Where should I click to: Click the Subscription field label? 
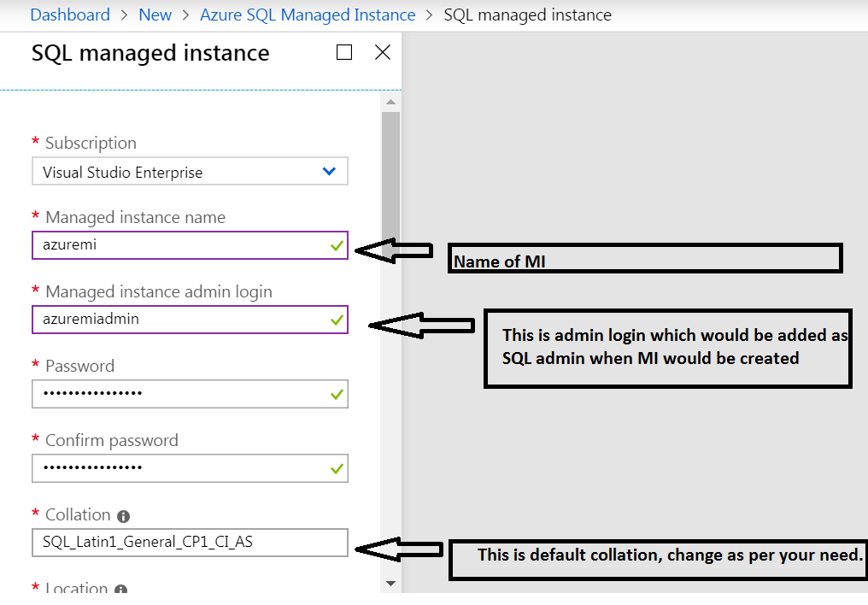point(91,143)
